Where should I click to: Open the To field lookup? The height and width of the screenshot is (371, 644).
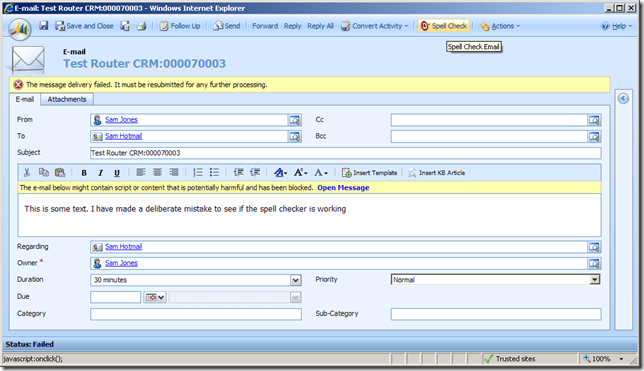coord(295,136)
